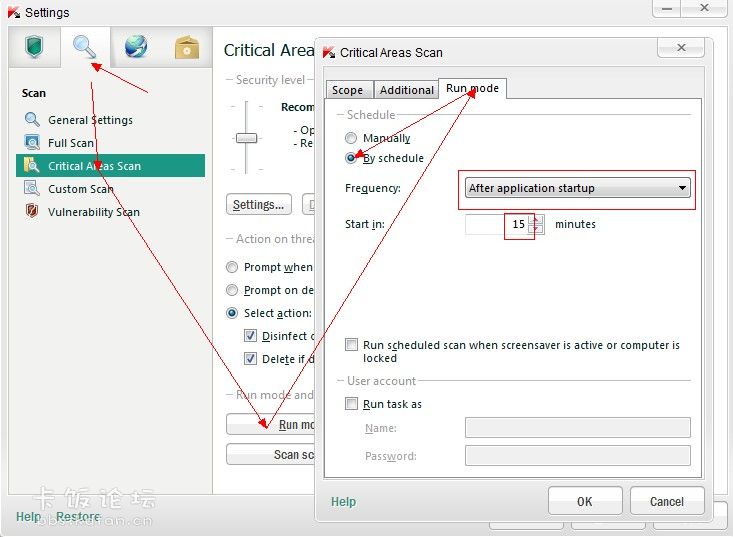The height and width of the screenshot is (537, 733).
Task: Adjust the Security level slider handle
Action: coord(246,138)
